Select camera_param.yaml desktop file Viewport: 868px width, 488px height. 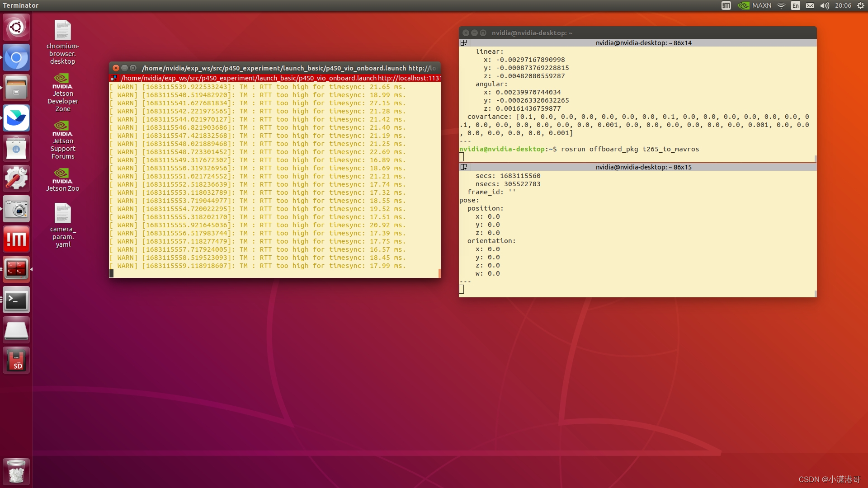[x=63, y=225]
